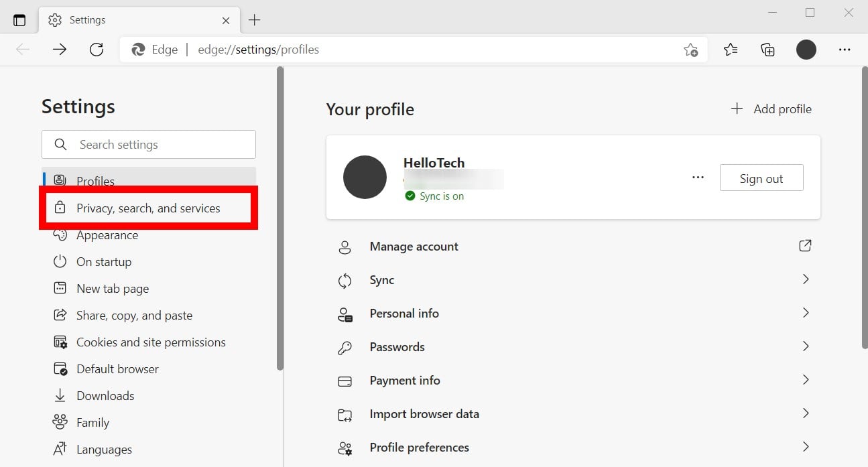Click the Import browser data folder icon
Image resolution: width=868 pixels, height=467 pixels.
pyautogui.click(x=345, y=415)
